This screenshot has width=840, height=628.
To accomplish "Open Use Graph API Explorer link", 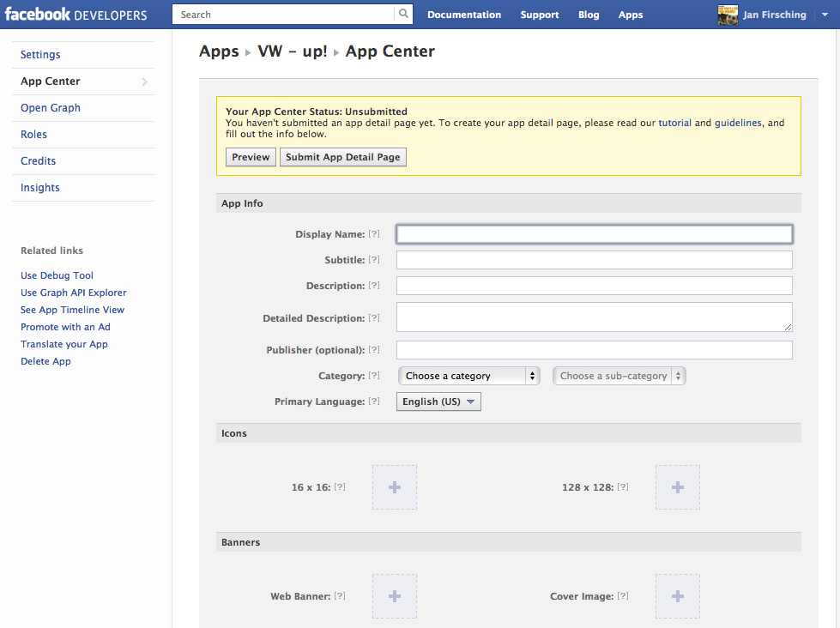I will [74, 293].
